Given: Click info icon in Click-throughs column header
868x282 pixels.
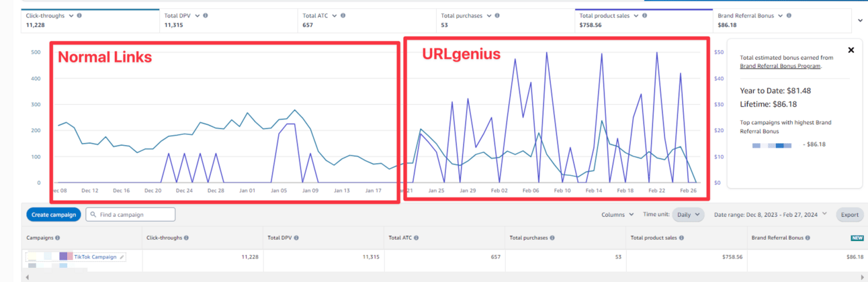Looking at the screenshot, I should click(x=186, y=238).
